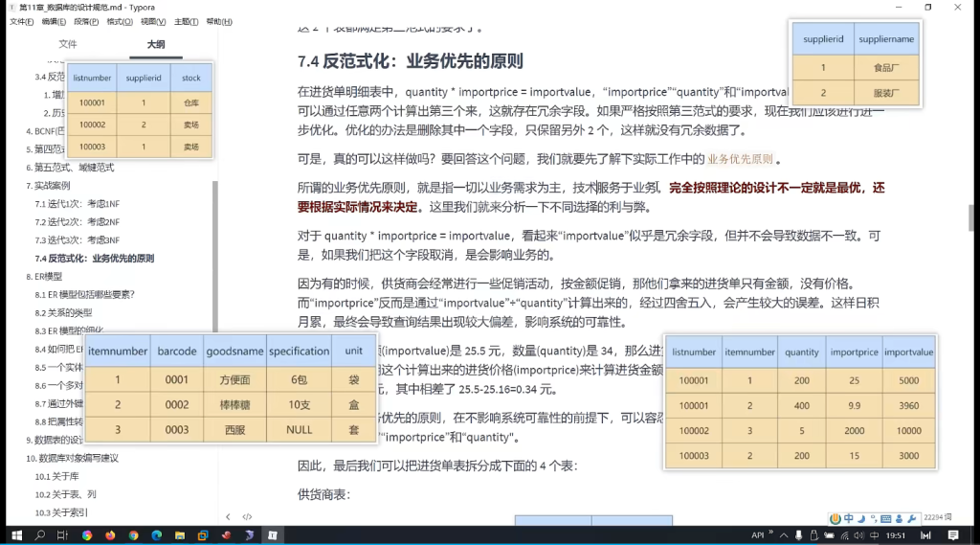Go to outline item 7.1 迭代1次：考虑1NF

point(77,204)
